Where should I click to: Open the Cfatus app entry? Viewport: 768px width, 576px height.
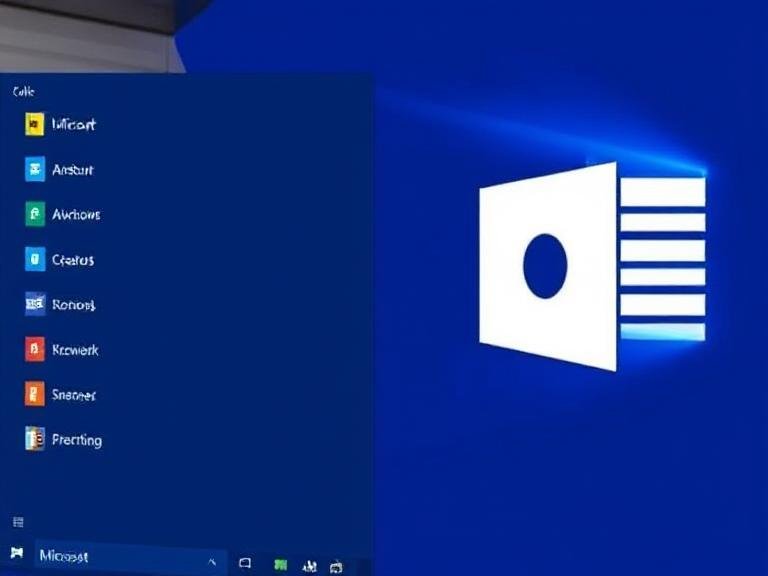click(x=72, y=259)
